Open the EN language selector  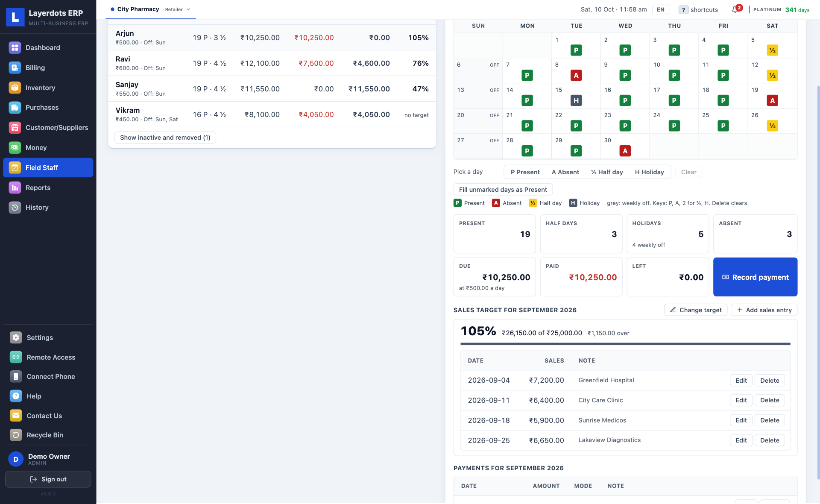(x=660, y=9)
